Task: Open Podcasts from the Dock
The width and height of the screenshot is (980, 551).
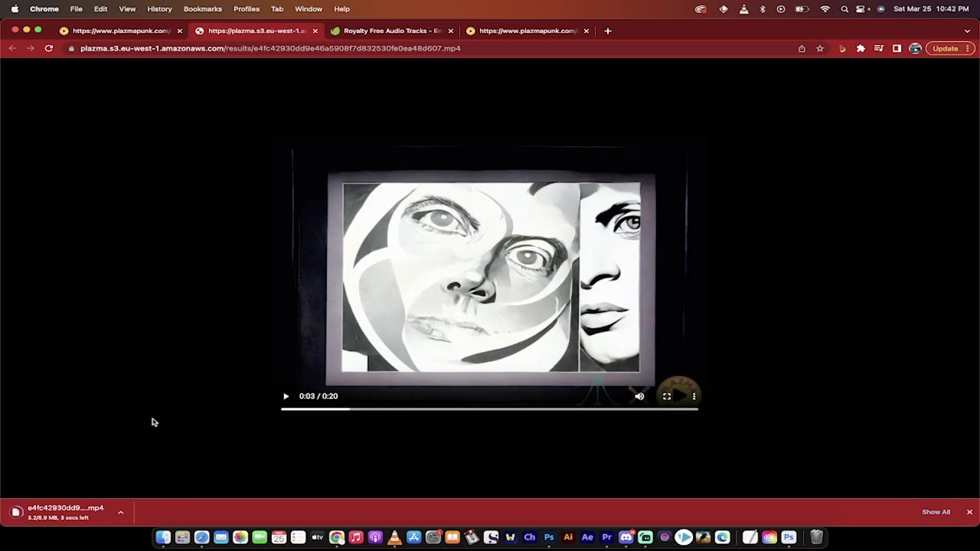Action: click(375, 537)
